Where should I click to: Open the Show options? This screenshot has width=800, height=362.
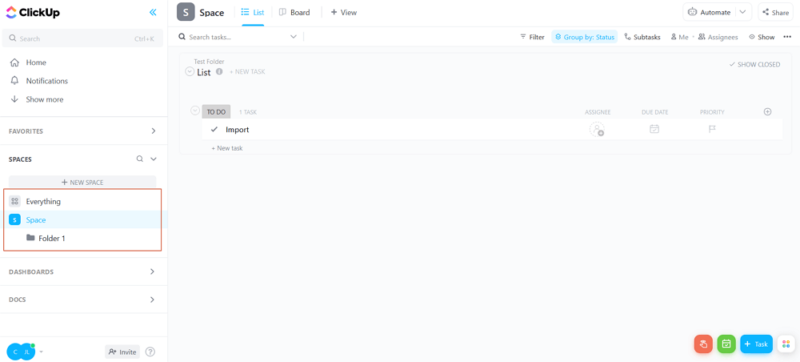pyautogui.click(x=762, y=37)
